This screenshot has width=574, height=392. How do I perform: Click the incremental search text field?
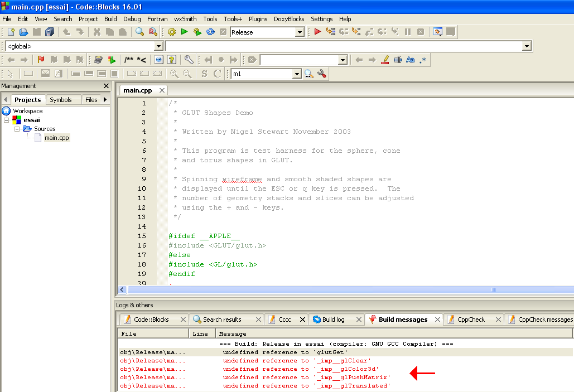tap(300, 60)
